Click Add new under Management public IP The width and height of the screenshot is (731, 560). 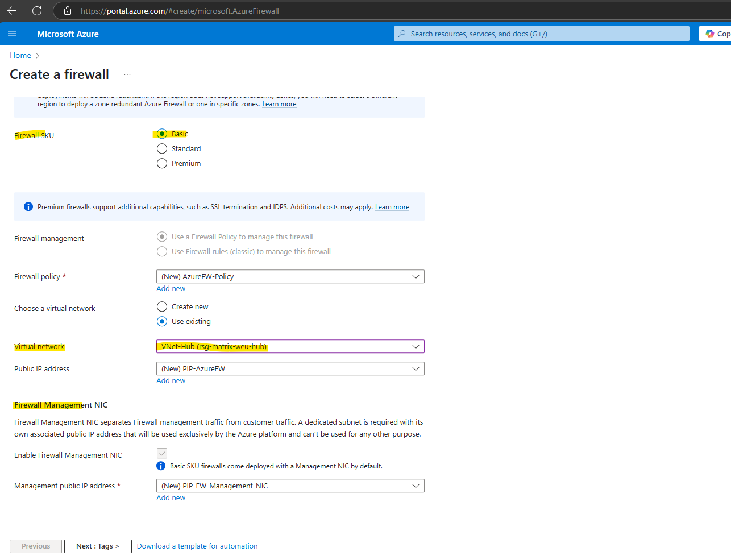coord(171,497)
